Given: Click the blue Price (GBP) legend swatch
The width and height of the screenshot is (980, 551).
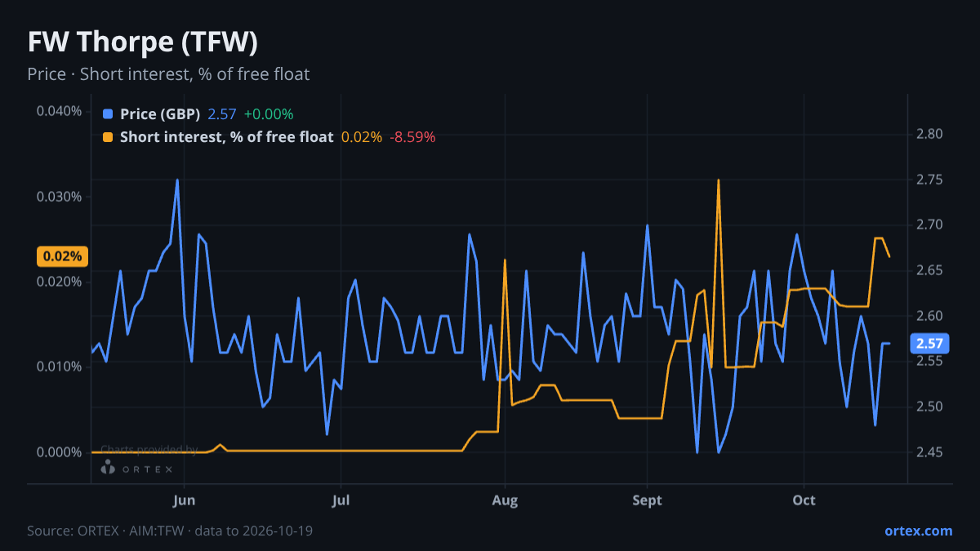Looking at the screenshot, I should (108, 114).
